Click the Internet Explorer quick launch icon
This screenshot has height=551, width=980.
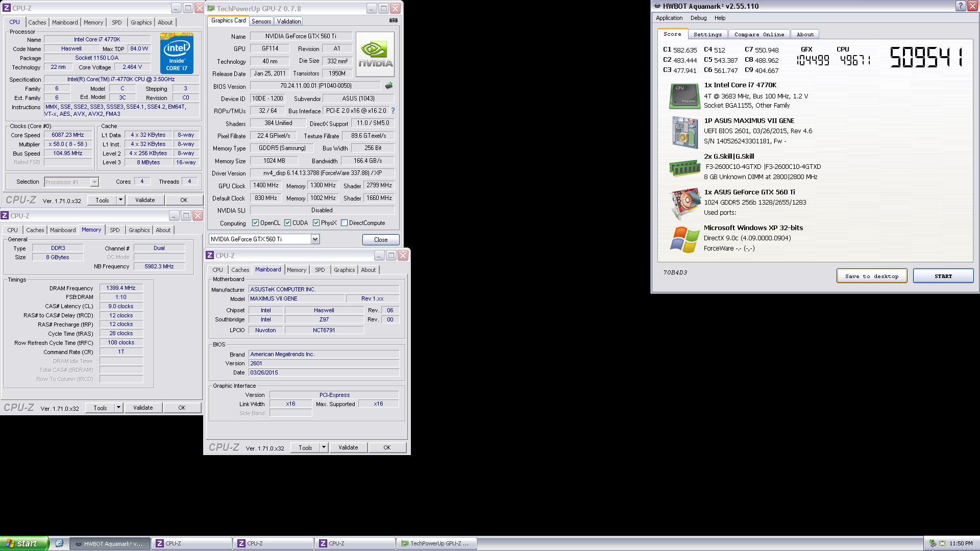(x=59, y=543)
